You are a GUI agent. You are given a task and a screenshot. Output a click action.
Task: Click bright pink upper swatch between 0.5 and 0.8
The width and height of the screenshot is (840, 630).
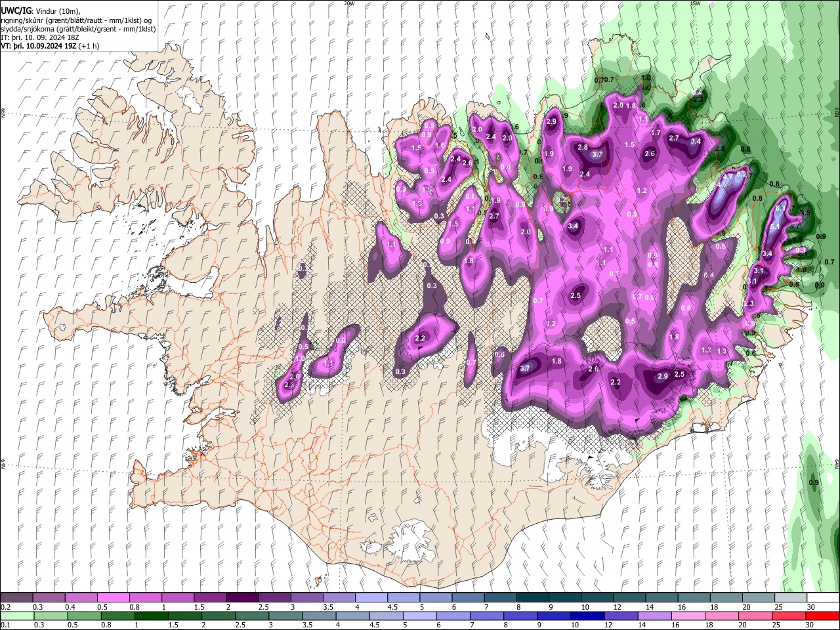coord(113,598)
